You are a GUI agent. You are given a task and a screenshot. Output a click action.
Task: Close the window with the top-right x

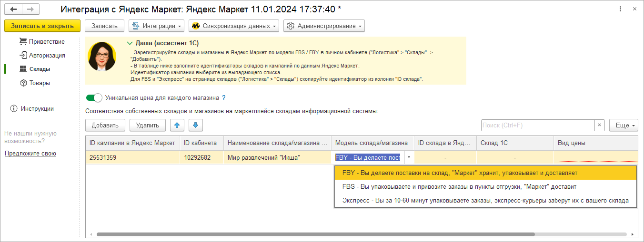coord(634,10)
